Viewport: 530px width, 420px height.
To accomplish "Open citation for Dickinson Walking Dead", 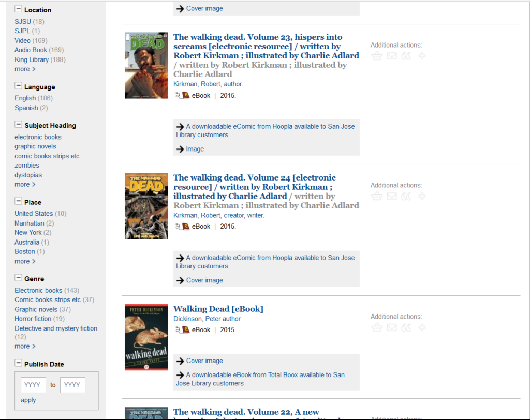I will [406, 327].
